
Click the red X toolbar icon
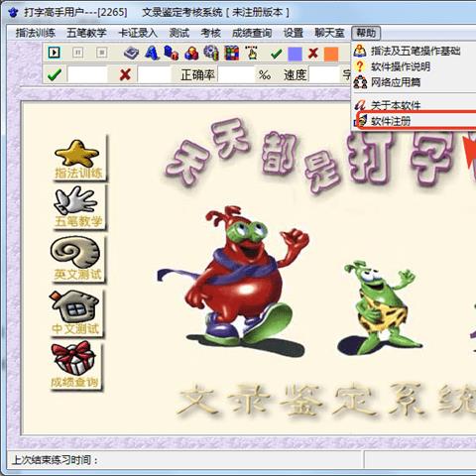coord(312,54)
